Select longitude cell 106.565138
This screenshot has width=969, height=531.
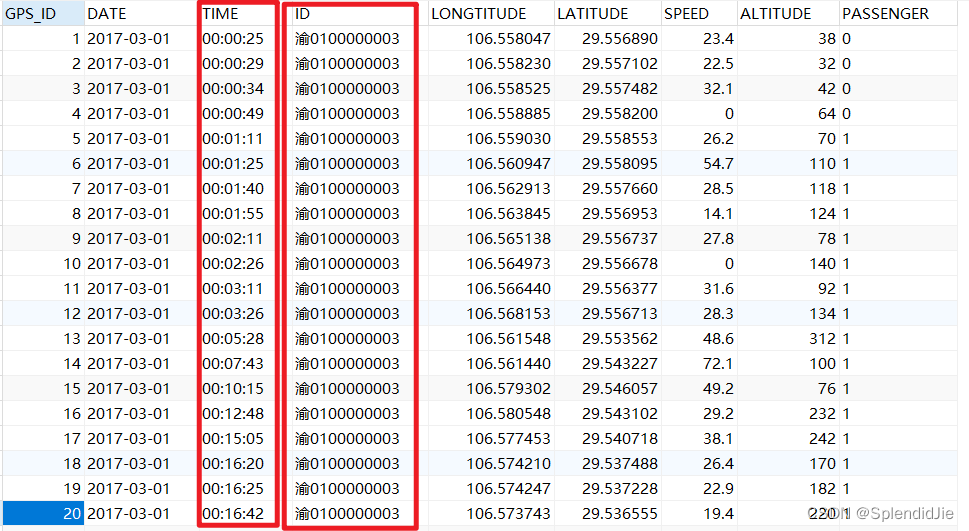click(x=508, y=239)
